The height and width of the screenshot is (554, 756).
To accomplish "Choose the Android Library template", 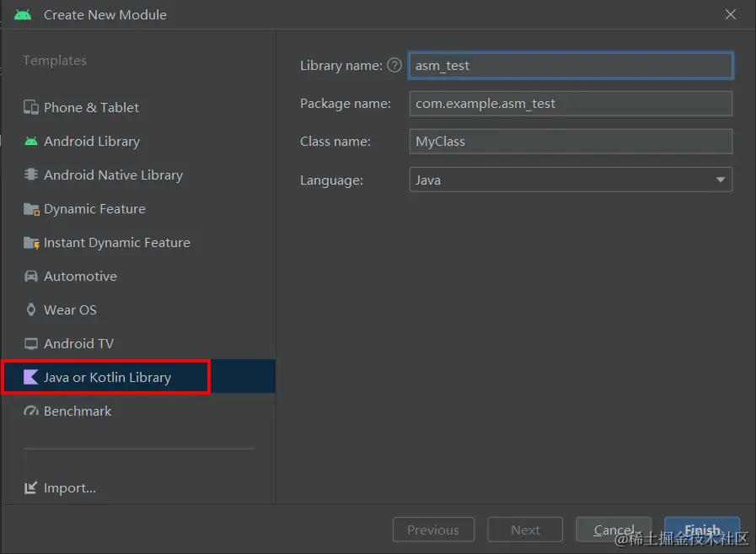I will (139, 141).
